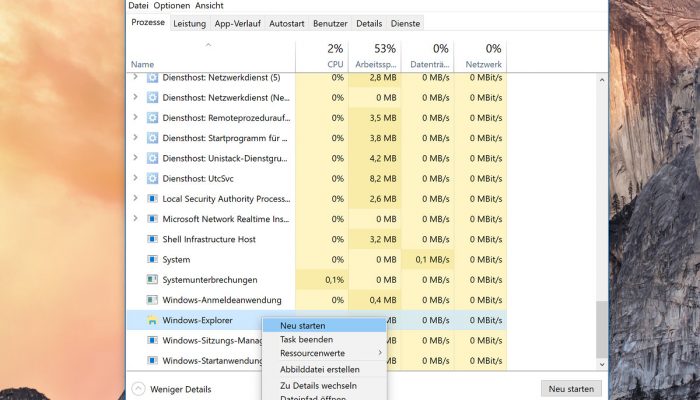Click gear icon of Diensthost: UtcSvc
This screenshot has height=400, width=700.
coord(152,179)
